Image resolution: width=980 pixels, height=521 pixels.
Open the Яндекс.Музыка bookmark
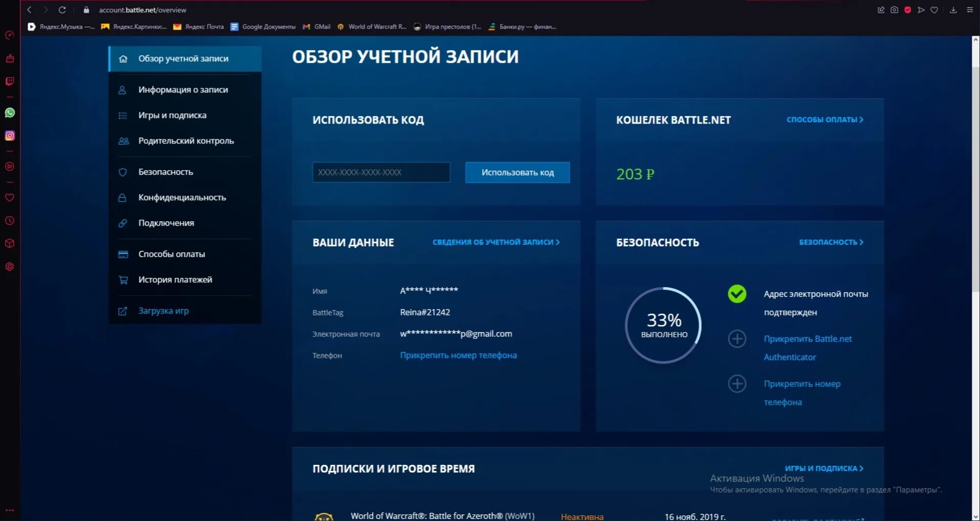[61, 27]
